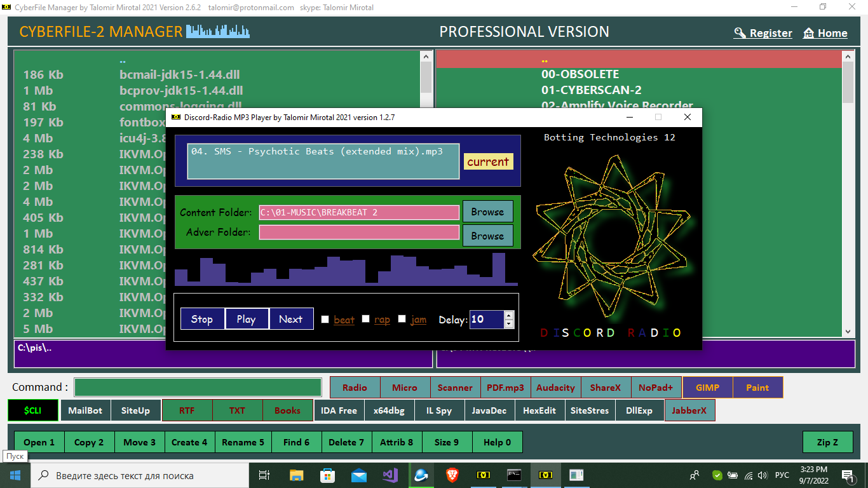
Task: Launch Paint from toolbar
Action: (757, 388)
